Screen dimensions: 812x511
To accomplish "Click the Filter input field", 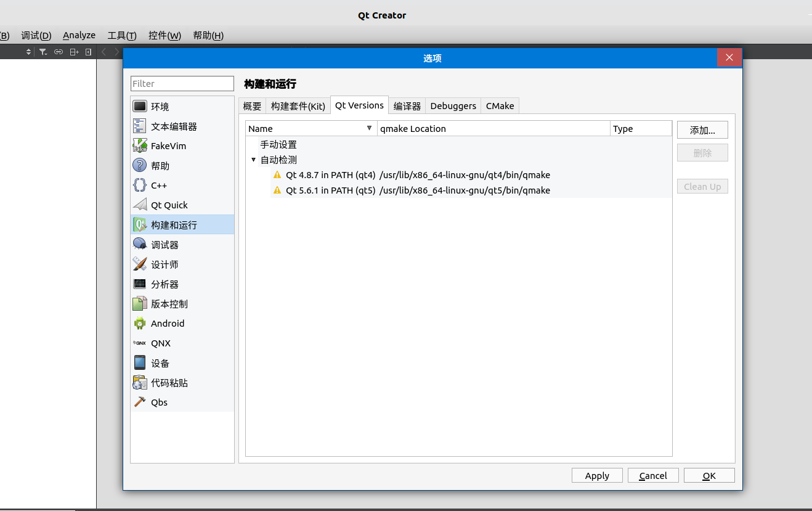I will (x=182, y=83).
